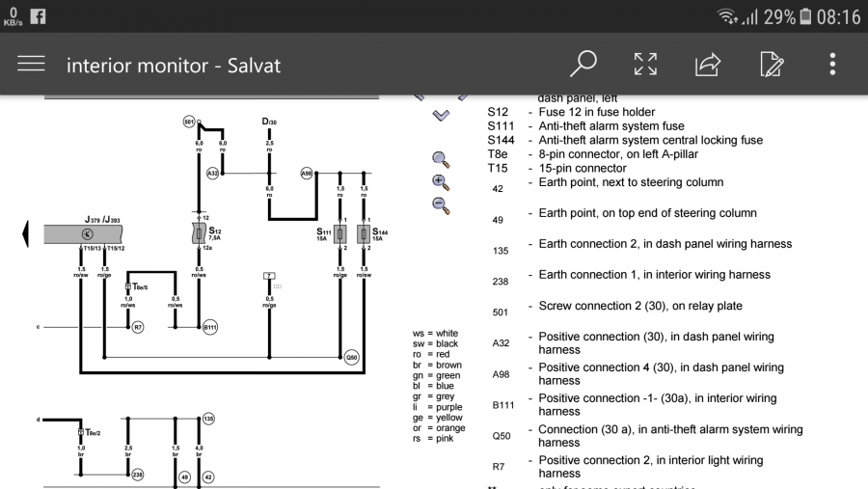This screenshot has height=489, width=868.
Task: Click the zoom-out magnifier with minus
Action: click(441, 204)
